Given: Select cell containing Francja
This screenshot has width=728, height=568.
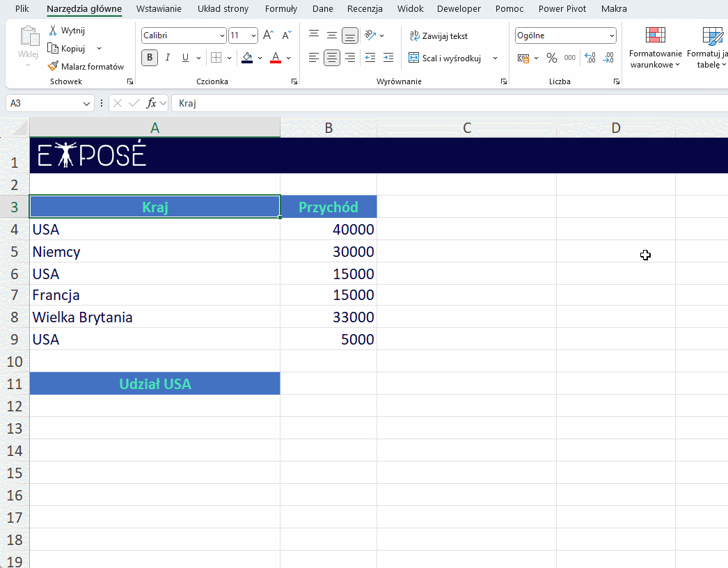Looking at the screenshot, I should 155,295.
